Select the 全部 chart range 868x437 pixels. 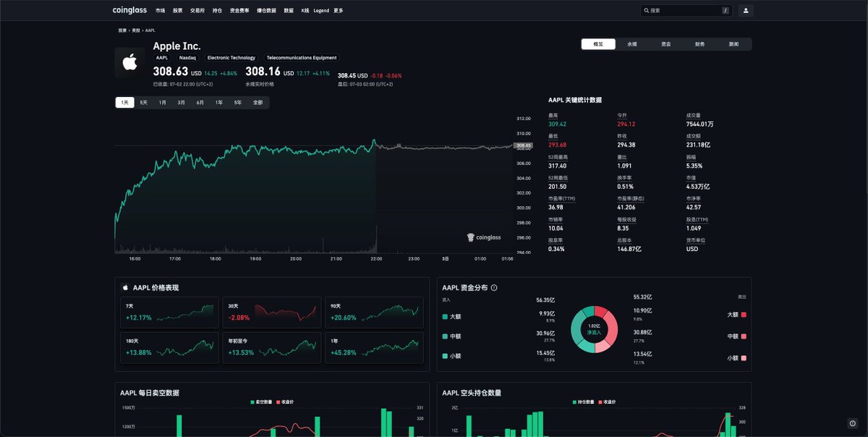point(258,103)
